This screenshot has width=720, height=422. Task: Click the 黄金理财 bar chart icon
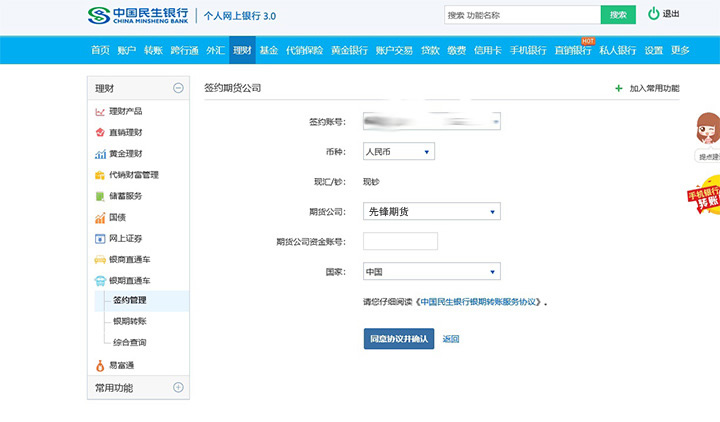[100, 154]
